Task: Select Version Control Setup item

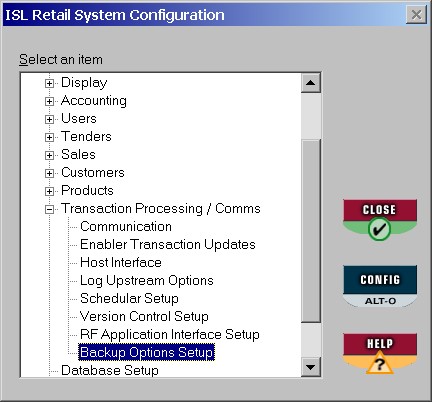Action: pyautogui.click(x=144, y=317)
